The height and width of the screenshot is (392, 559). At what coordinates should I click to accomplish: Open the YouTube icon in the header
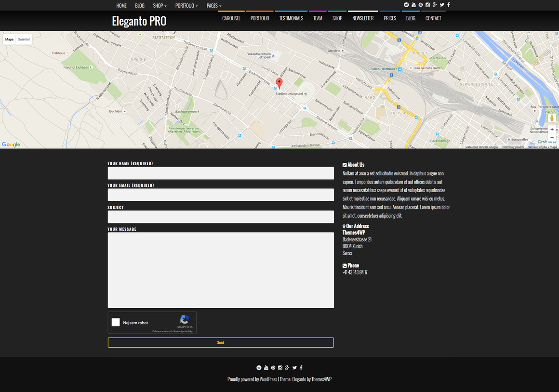coord(413,5)
